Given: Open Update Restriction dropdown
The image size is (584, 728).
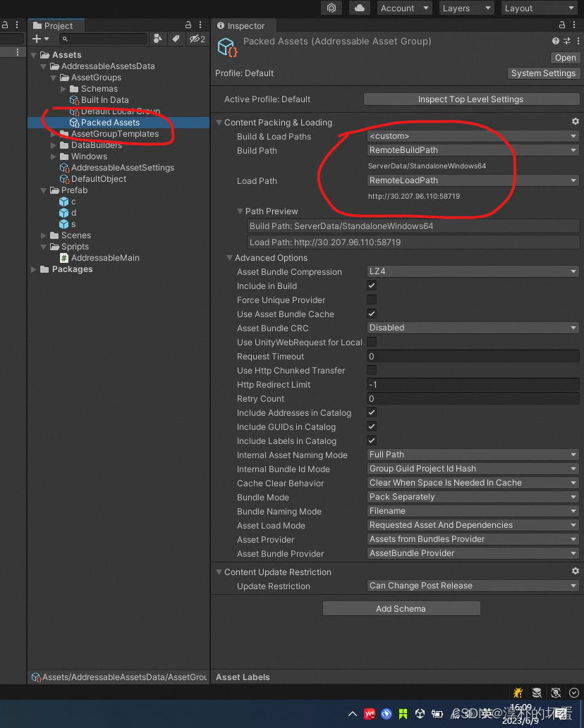Looking at the screenshot, I should pyautogui.click(x=473, y=586).
